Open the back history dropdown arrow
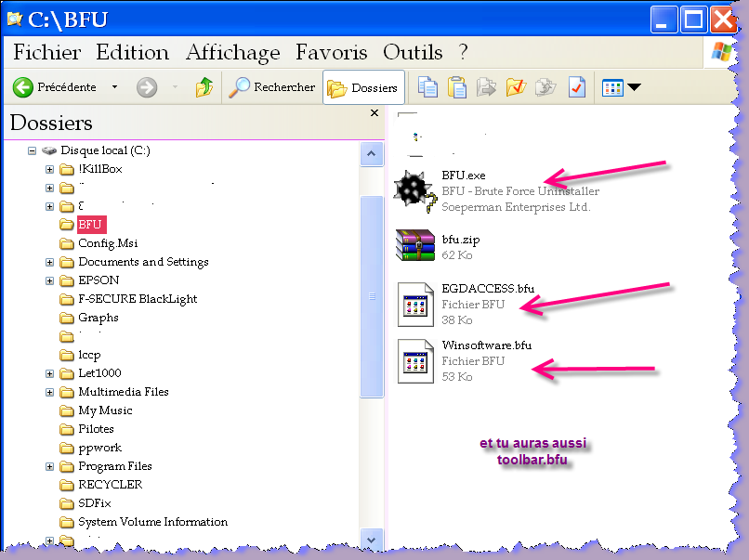Screen dimensions: 749x560 pyautogui.click(x=115, y=87)
